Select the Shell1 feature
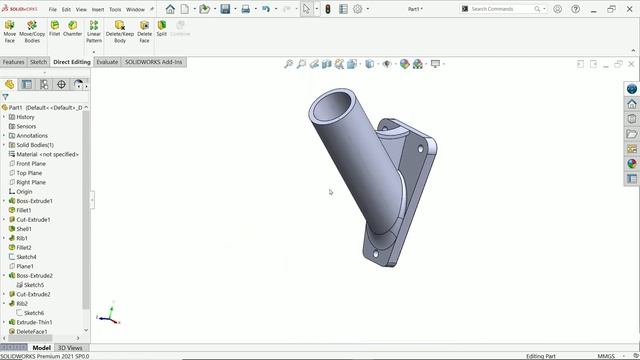Image resolution: width=640 pixels, height=360 pixels. click(24, 229)
